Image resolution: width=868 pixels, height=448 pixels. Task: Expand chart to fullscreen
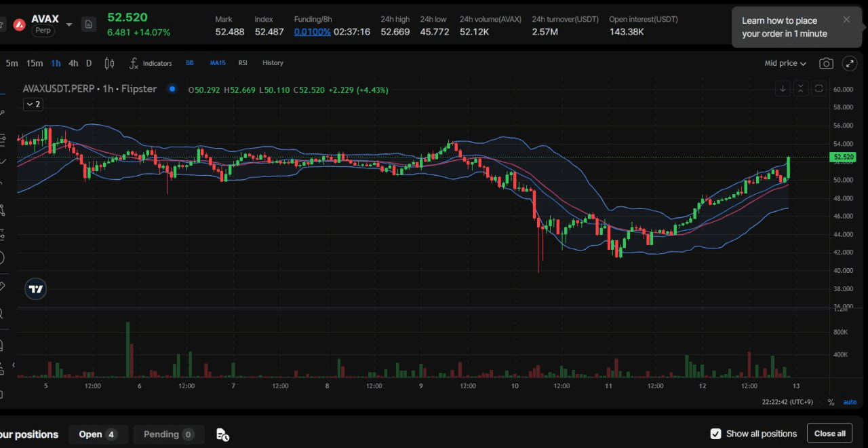tap(849, 63)
